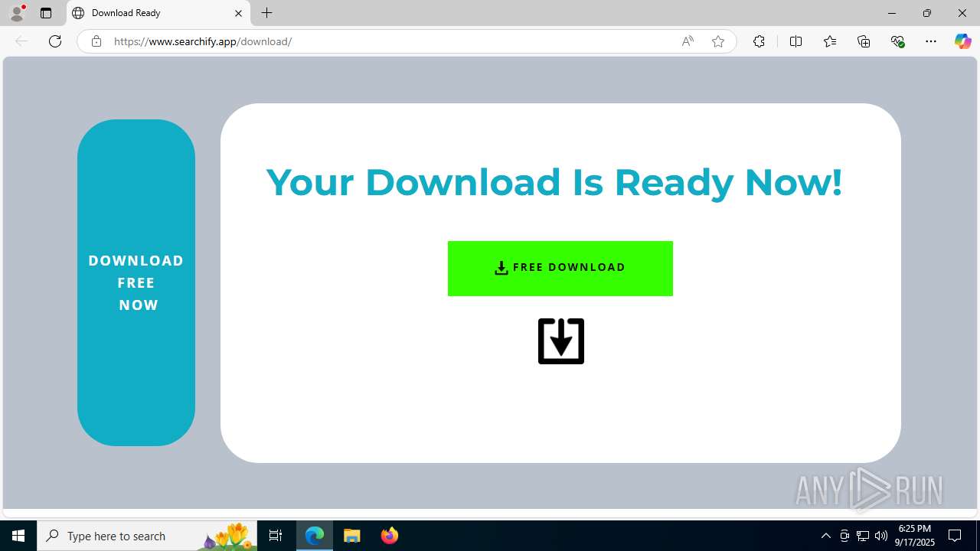
Task: Add this page to favorites
Action: point(718,41)
